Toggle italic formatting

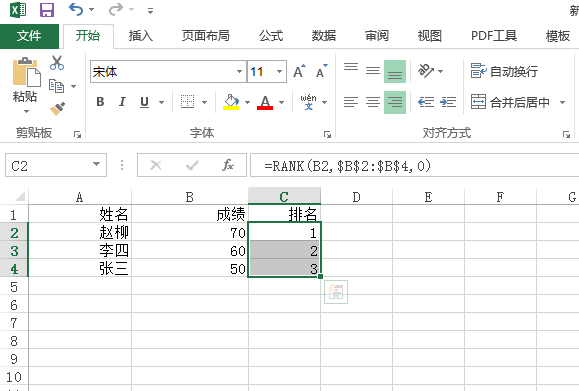(122, 102)
